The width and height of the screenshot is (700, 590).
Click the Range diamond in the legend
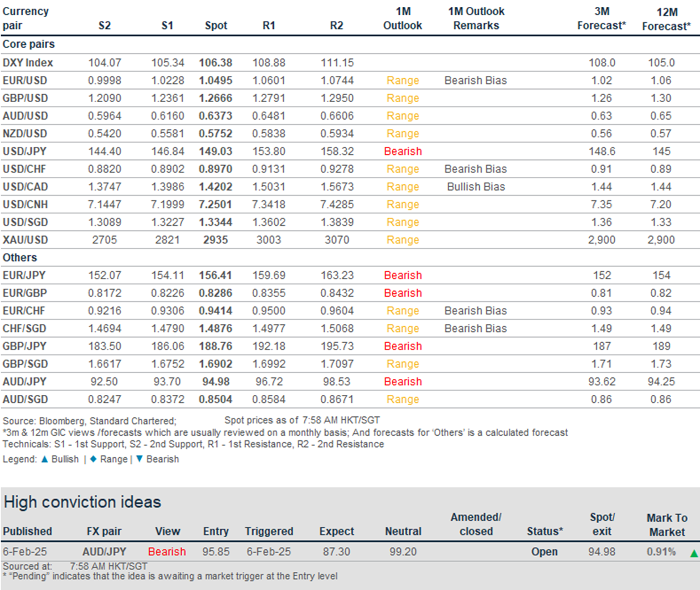click(93, 459)
